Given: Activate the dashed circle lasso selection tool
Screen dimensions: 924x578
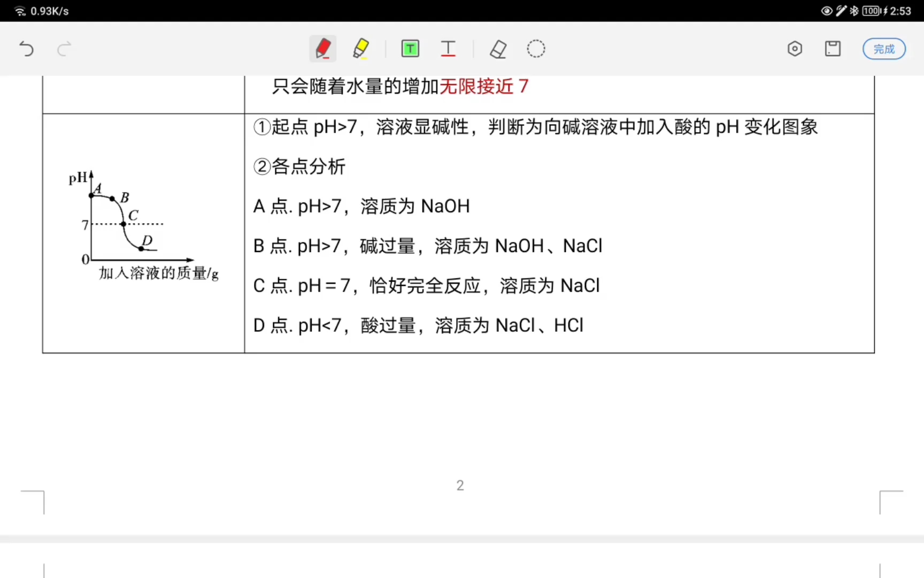Looking at the screenshot, I should 536,49.
